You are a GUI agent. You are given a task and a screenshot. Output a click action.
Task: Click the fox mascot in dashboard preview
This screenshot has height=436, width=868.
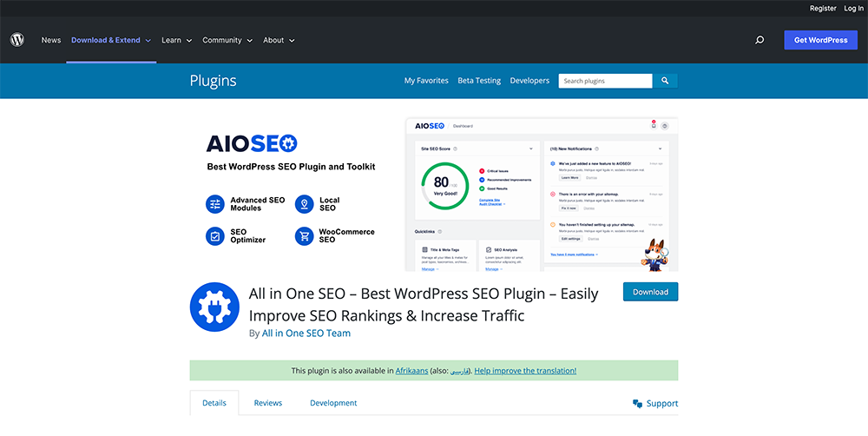pyautogui.click(x=655, y=254)
